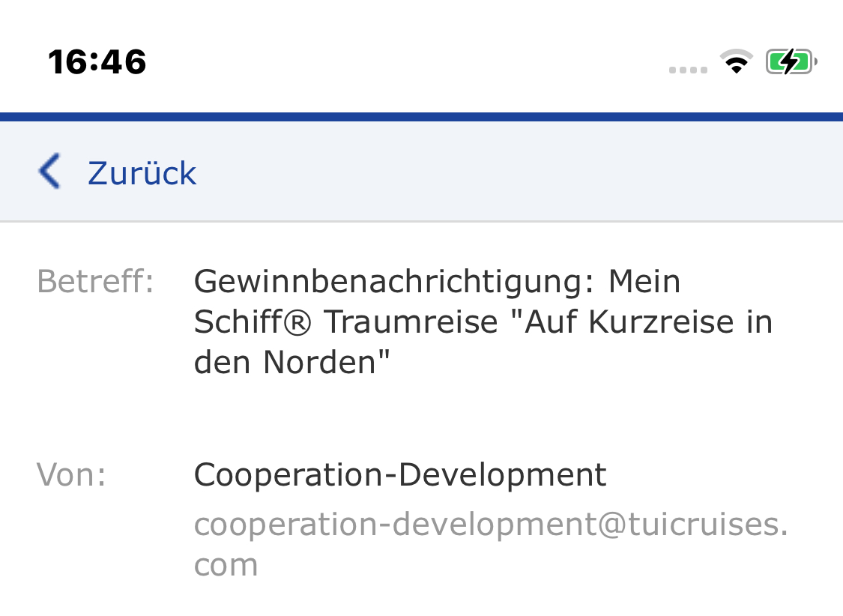843x616 pixels.
Task: Tap the back chevron arrow
Action: (x=49, y=172)
